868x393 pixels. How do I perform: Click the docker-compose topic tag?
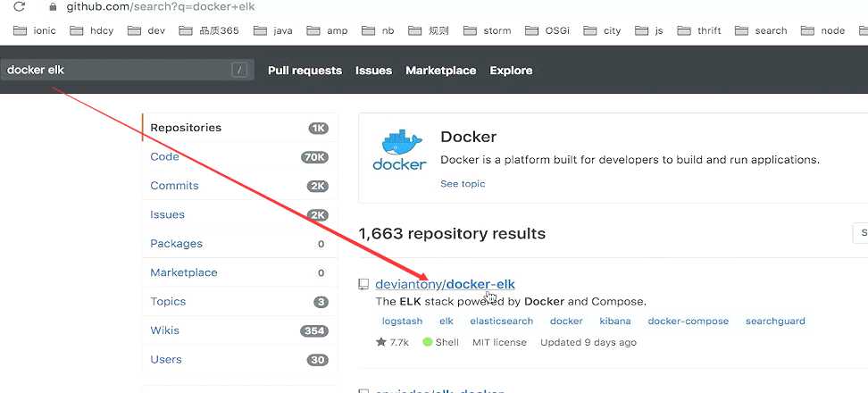[x=689, y=321]
